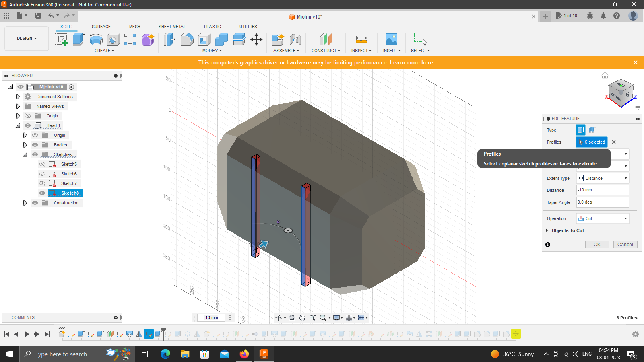644x362 pixels.
Task: Toggle visibility of the Bodies folder
Action: point(35,144)
